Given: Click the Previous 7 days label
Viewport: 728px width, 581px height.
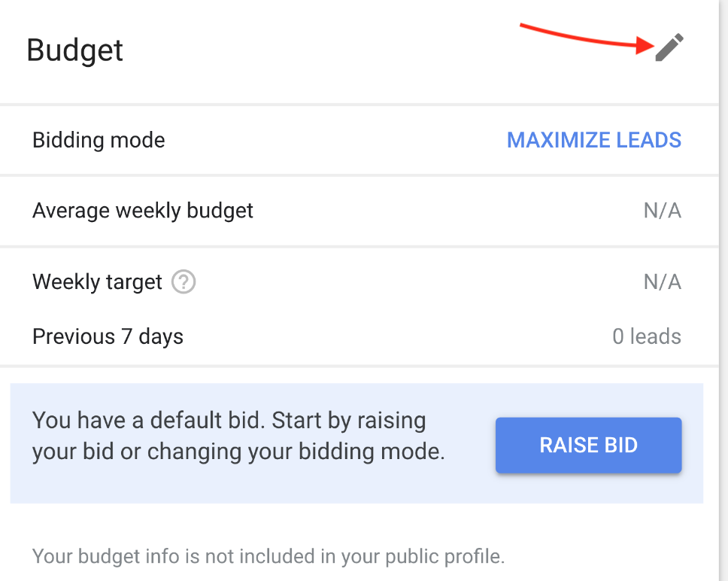Looking at the screenshot, I should (108, 336).
